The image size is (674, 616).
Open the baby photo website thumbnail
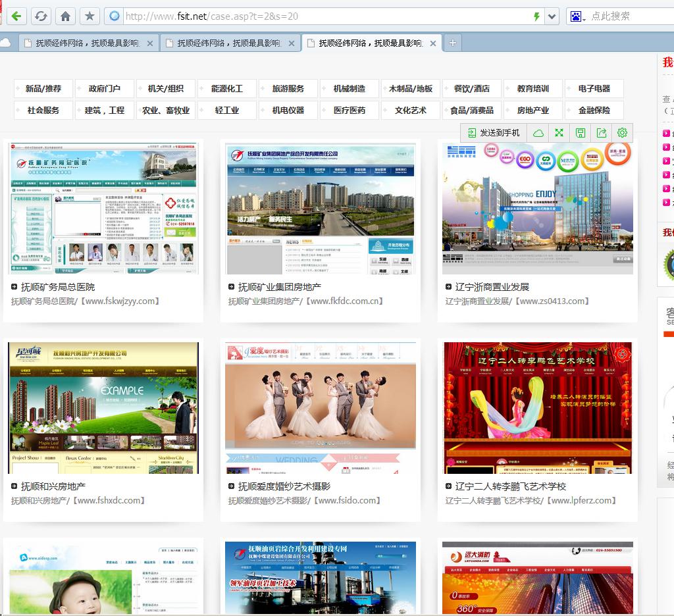click(103, 578)
